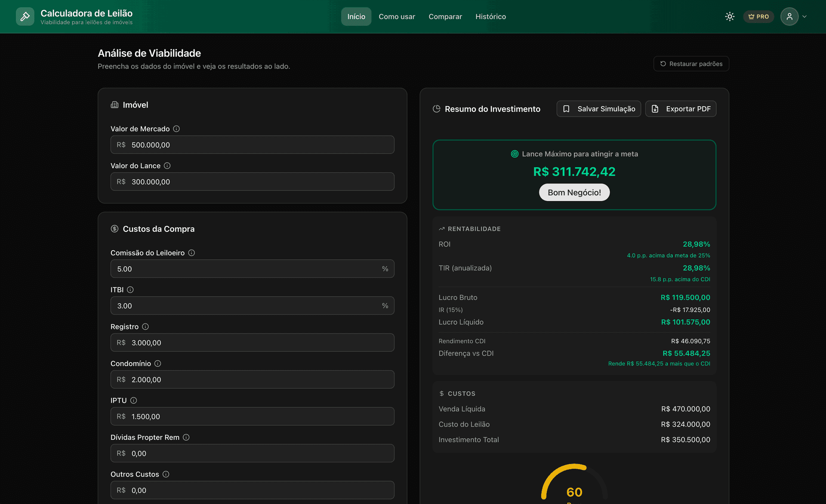Viewport: 826px width, 504px height.
Task: Export the results using Exportar PDF
Action: [681, 109]
